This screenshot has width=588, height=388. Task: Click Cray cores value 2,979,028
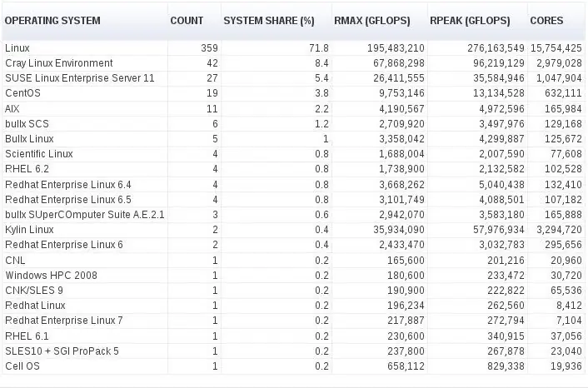click(559, 63)
